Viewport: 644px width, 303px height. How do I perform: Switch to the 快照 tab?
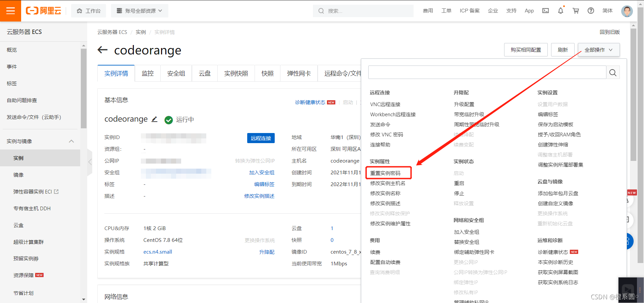(x=268, y=73)
